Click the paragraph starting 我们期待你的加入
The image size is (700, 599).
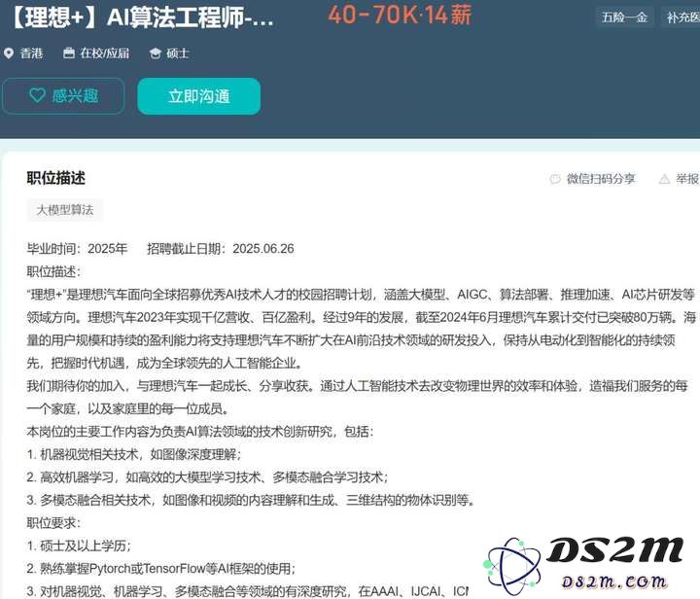pyautogui.click(x=357, y=398)
